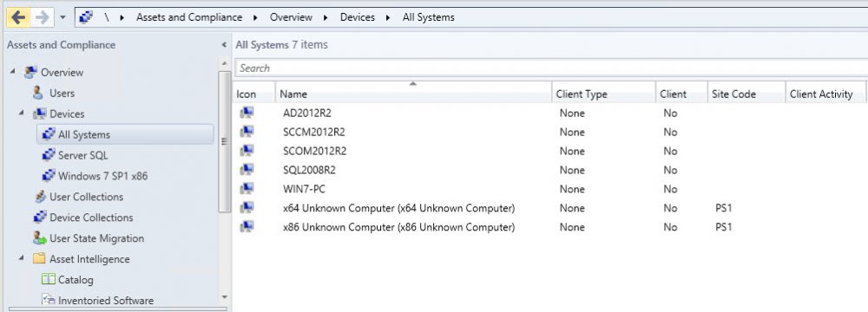This screenshot has width=868, height=312.
Task: Sort by the Client Activity column header
Action: pyautogui.click(x=825, y=94)
